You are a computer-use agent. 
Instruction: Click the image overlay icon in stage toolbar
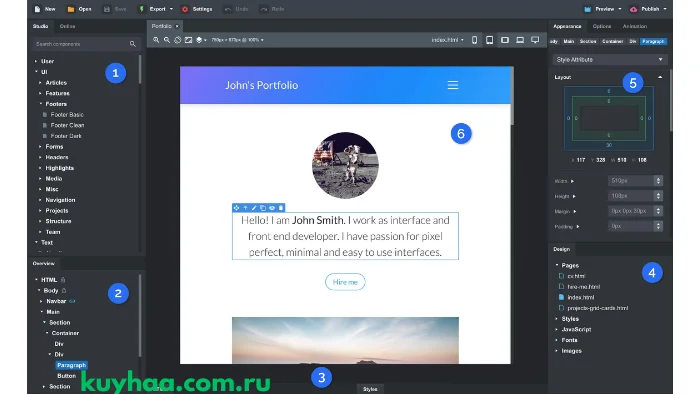point(188,40)
